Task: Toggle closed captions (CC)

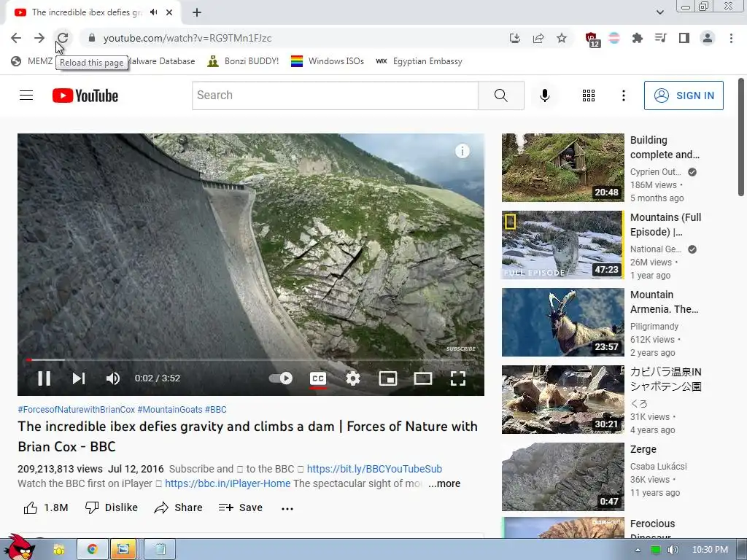Action: pos(318,378)
